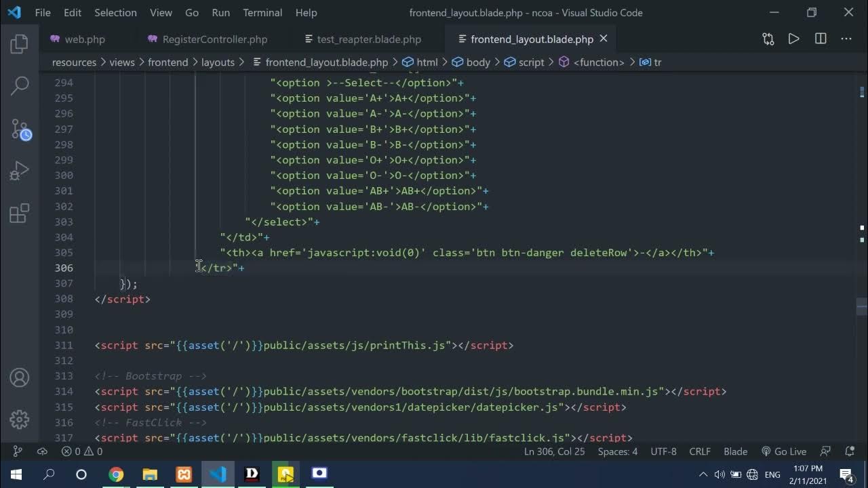
Task: Open Windows taskbar search
Action: [x=49, y=474]
